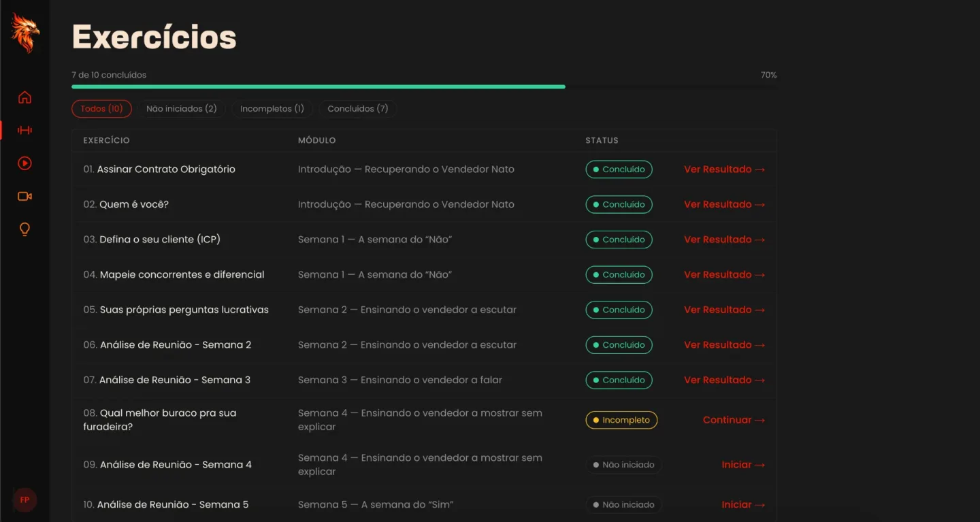Click the phoenix logo in the sidebar

click(24, 33)
